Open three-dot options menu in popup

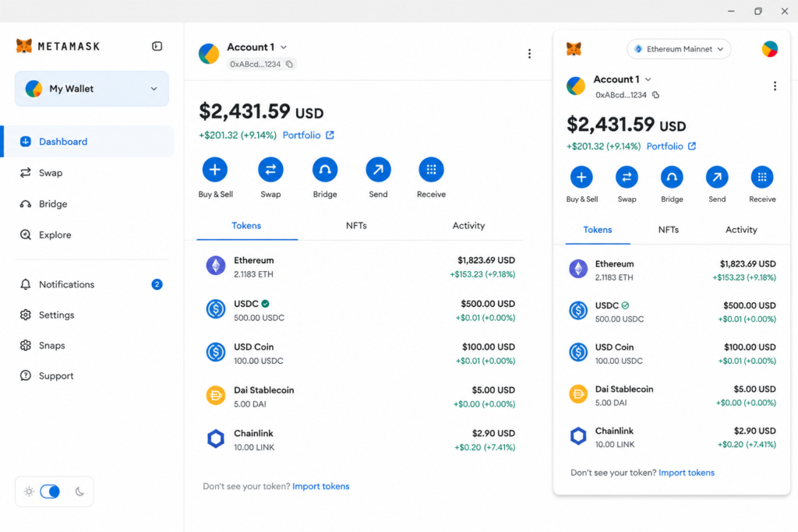pos(775,86)
